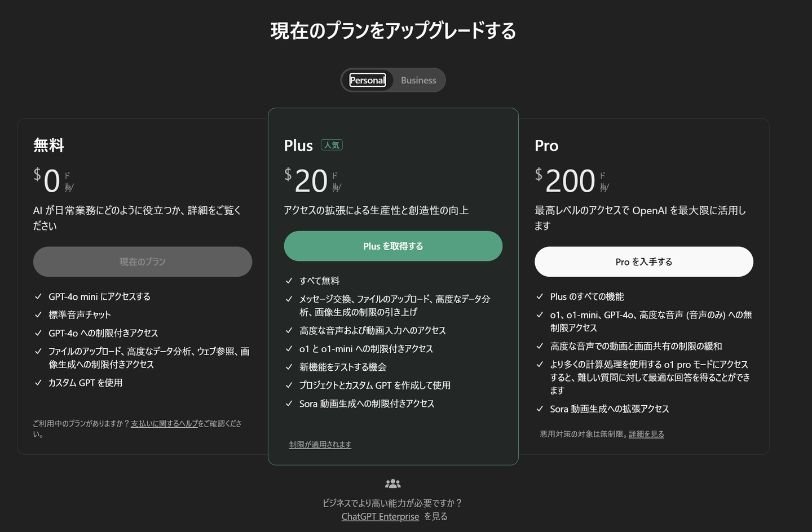
Task: Click the checkmark beside 'o1 と o1-mini への制限付きアクセス'
Action: point(289,349)
